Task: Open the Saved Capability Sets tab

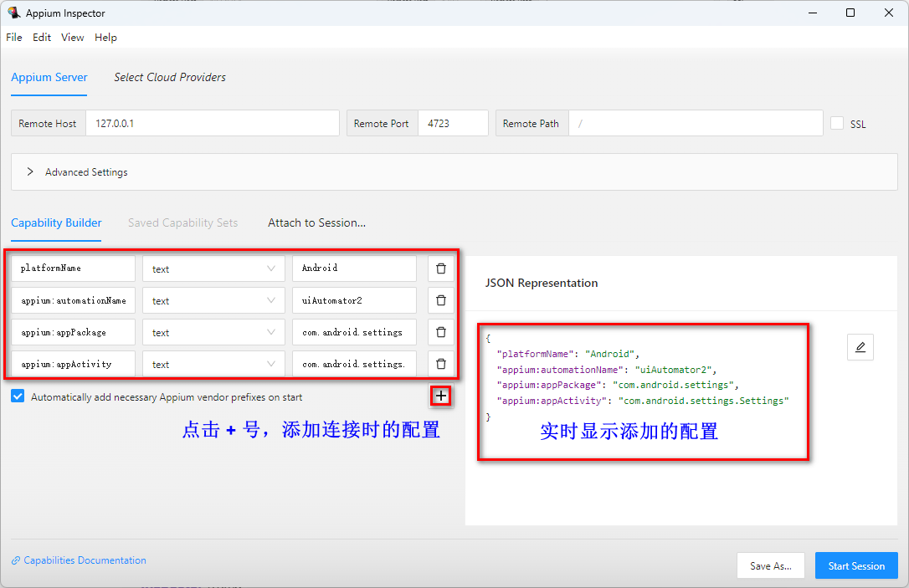Action: (182, 223)
